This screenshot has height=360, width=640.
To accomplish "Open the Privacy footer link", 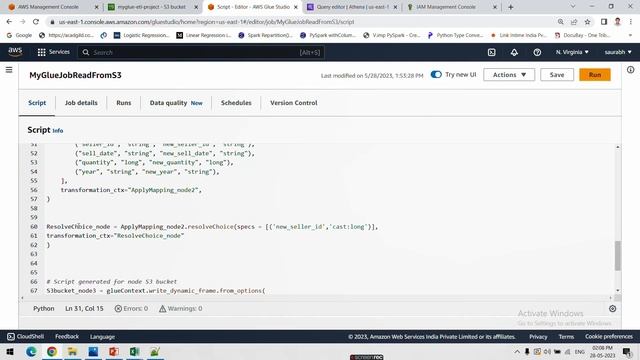I will pyautogui.click(x=538, y=337).
